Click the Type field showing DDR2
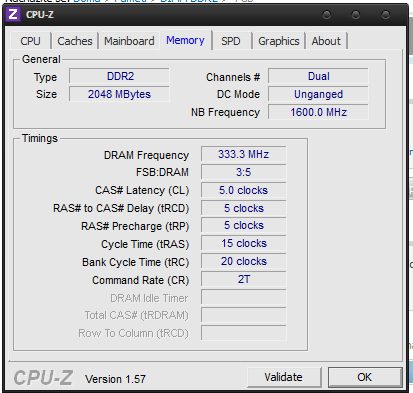Viewport: 413px width, 393px height. (119, 76)
